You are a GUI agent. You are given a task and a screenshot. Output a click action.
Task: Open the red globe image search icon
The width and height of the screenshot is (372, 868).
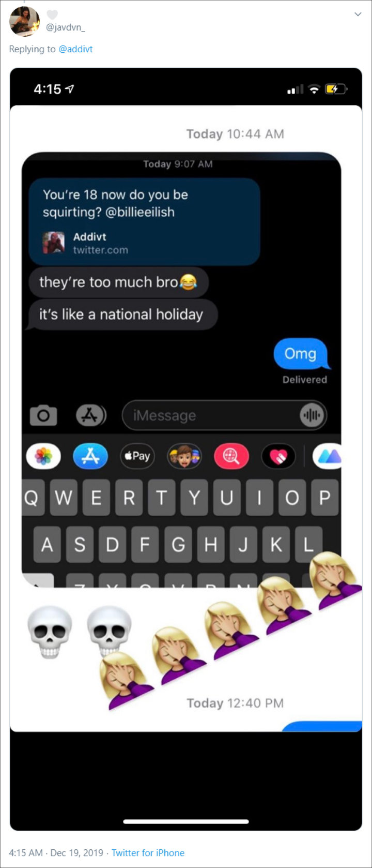[x=231, y=456]
